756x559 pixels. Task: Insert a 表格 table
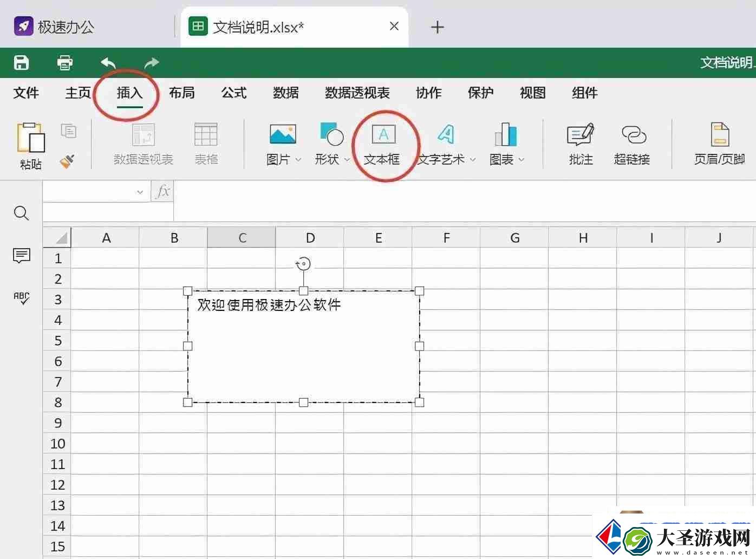[206, 144]
